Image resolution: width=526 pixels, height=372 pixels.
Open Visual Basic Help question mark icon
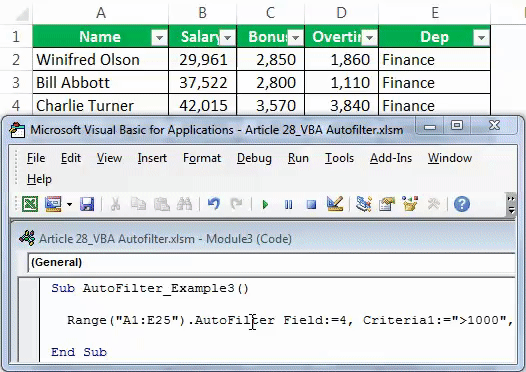tap(462, 204)
